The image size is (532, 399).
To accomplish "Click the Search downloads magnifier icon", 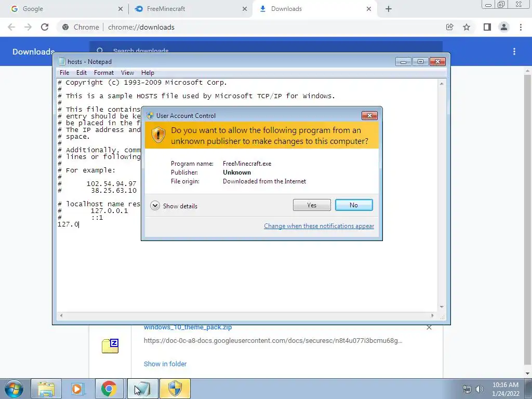I will click(x=100, y=50).
